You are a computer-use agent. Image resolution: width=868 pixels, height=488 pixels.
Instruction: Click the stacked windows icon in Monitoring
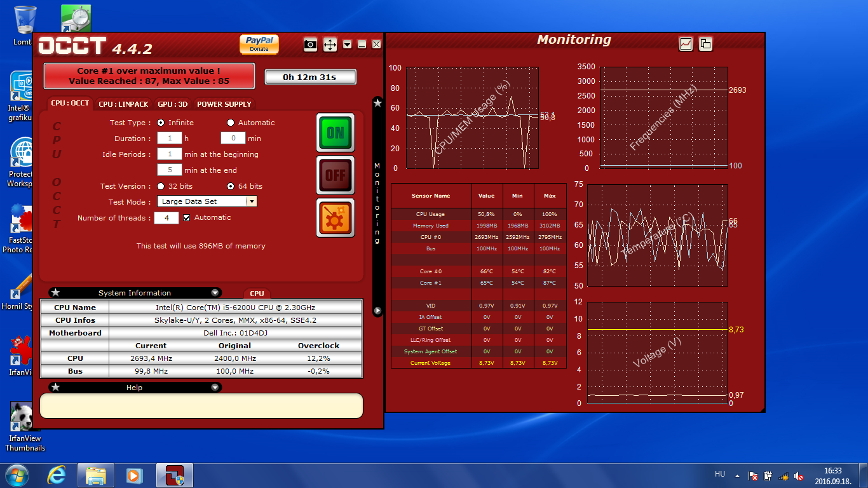[705, 44]
